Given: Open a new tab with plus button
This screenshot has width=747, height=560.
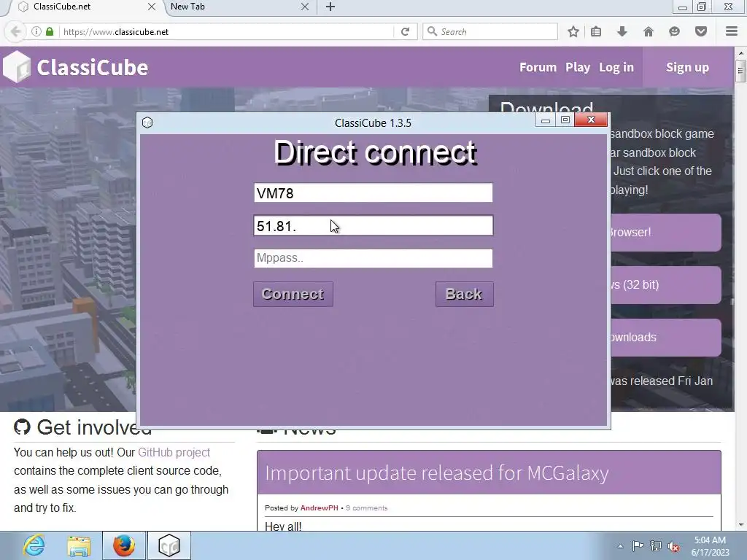Looking at the screenshot, I should pos(330,7).
